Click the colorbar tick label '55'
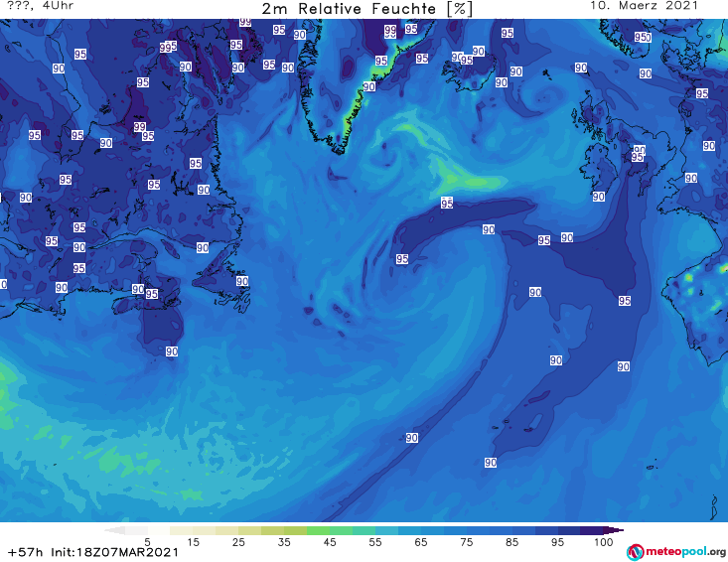 click(x=375, y=542)
